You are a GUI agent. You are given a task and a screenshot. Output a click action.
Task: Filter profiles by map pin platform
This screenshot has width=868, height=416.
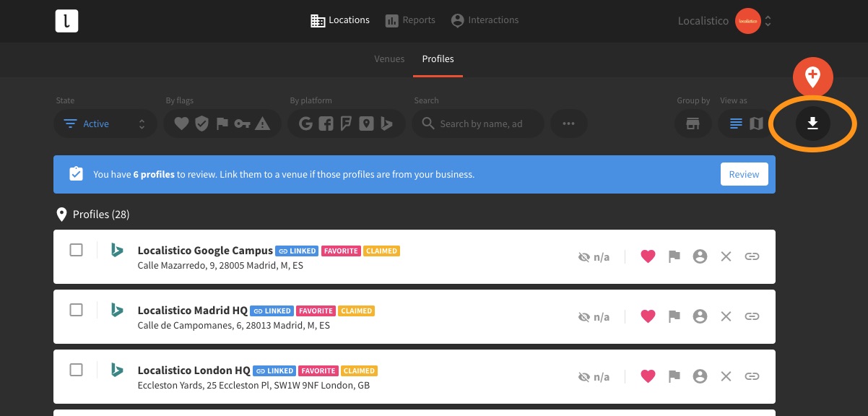366,124
